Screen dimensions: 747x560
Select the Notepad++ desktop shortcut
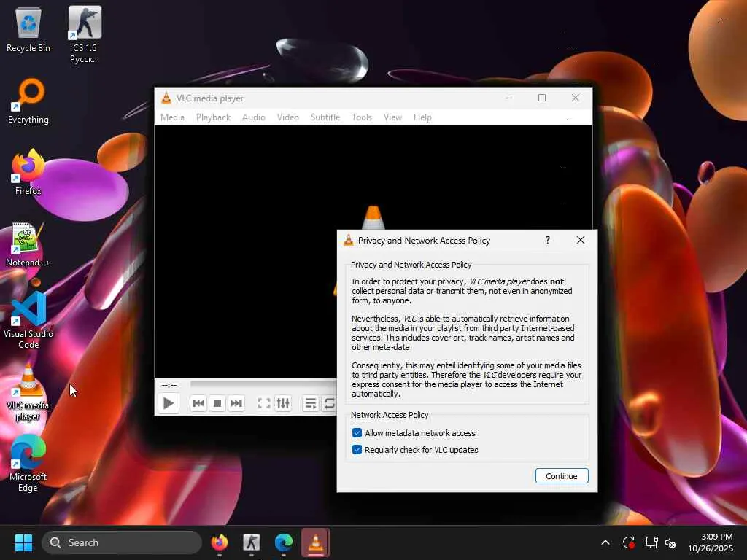[28, 244]
